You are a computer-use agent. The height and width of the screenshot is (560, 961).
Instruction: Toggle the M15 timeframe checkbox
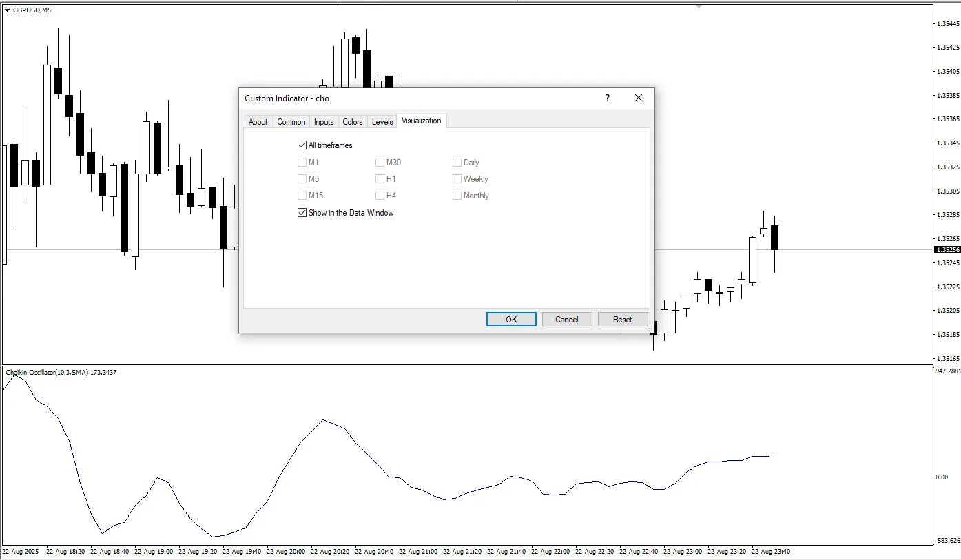point(302,196)
